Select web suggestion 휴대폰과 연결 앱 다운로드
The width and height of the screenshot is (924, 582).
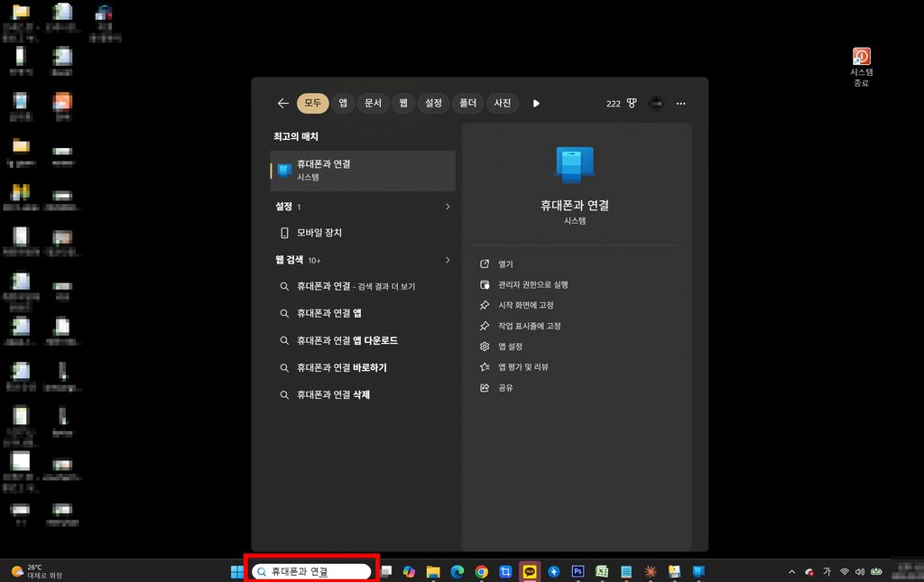[x=363, y=340]
